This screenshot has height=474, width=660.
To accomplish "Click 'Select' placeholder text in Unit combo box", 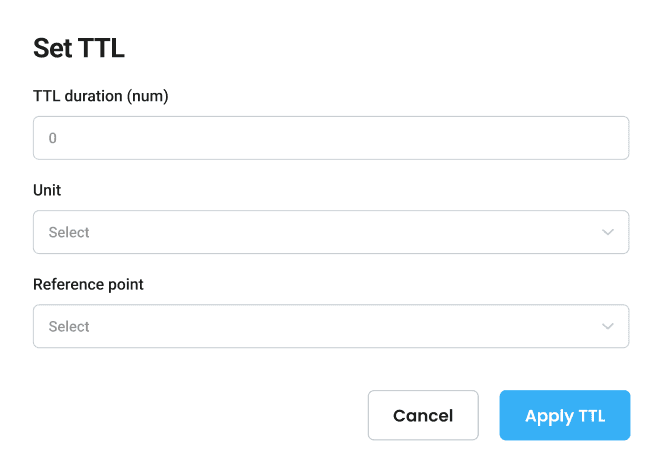I will (x=69, y=232).
